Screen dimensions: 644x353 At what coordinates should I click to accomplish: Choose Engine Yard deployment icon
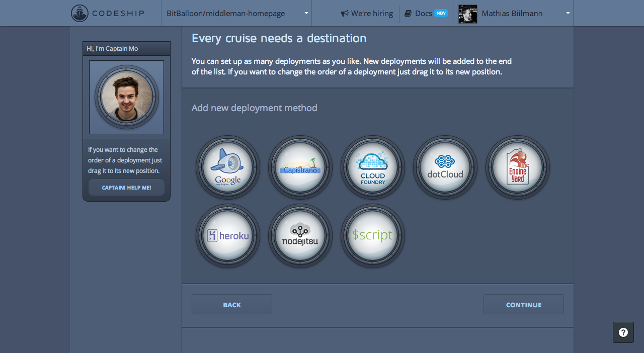pyautogui.click(x=518, y=167)
